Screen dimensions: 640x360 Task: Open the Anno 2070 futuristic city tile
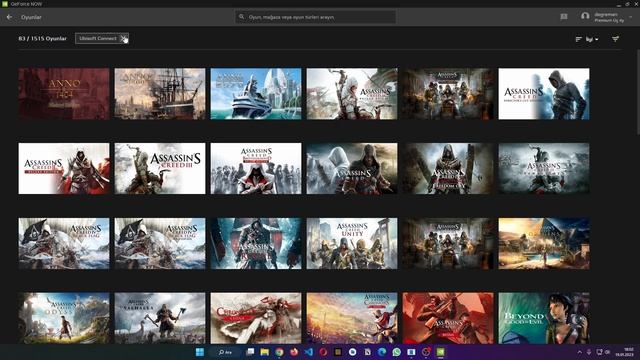click(x=256, y=94)
